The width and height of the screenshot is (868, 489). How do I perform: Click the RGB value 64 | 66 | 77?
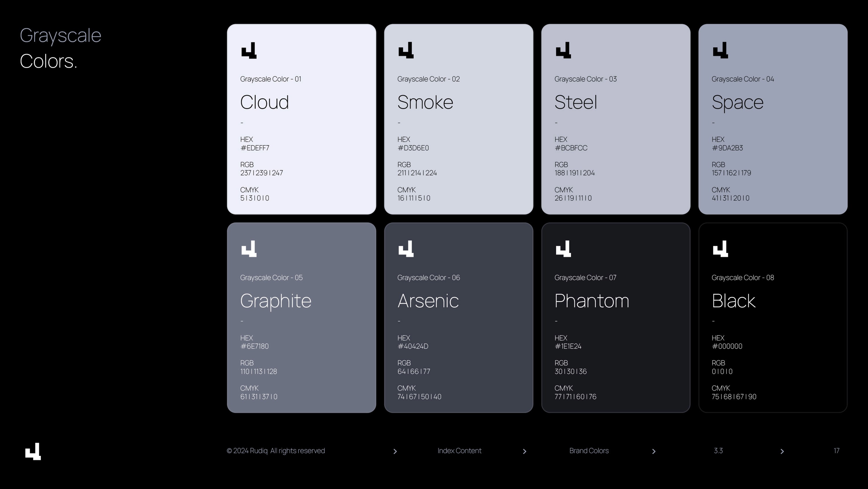point(414,372)
